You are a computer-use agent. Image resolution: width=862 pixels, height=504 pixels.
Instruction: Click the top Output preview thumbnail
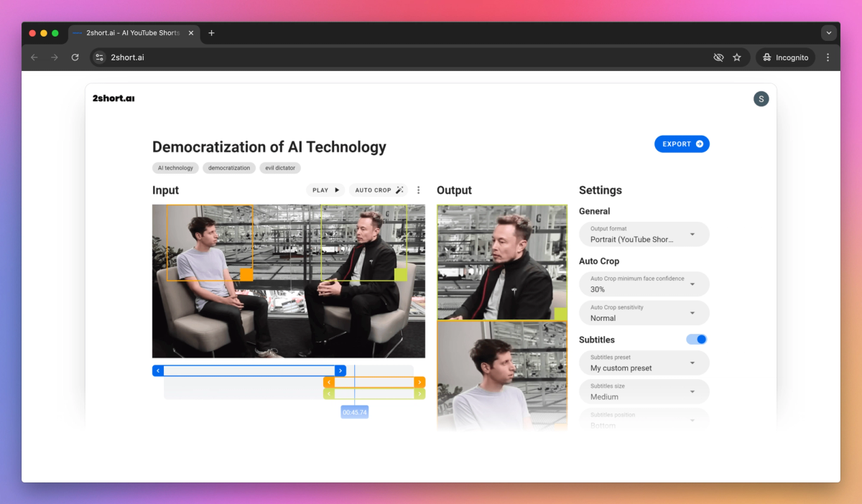[x=502, y=262]
